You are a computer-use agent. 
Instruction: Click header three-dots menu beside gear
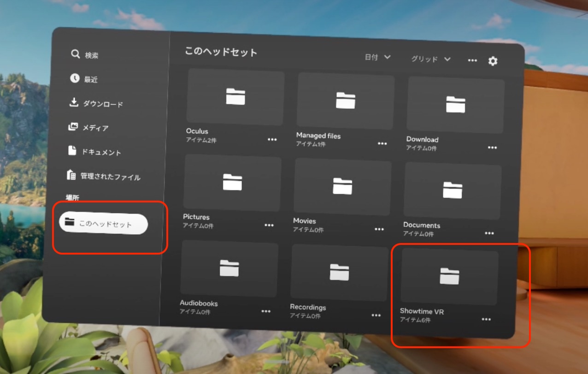tap(472, 60)
